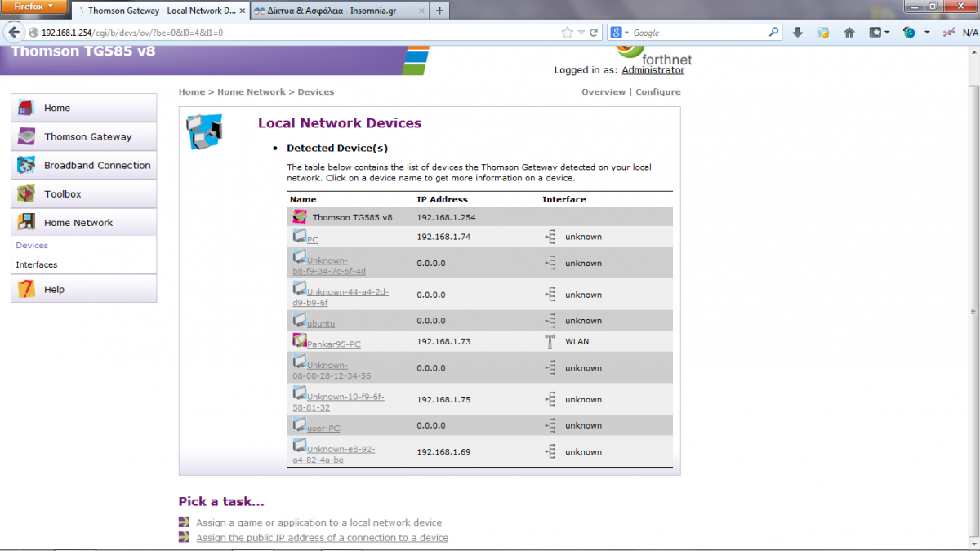Click the Pankar95-PC device icon
The image size is (980, 551).
(x=300, y=340)
